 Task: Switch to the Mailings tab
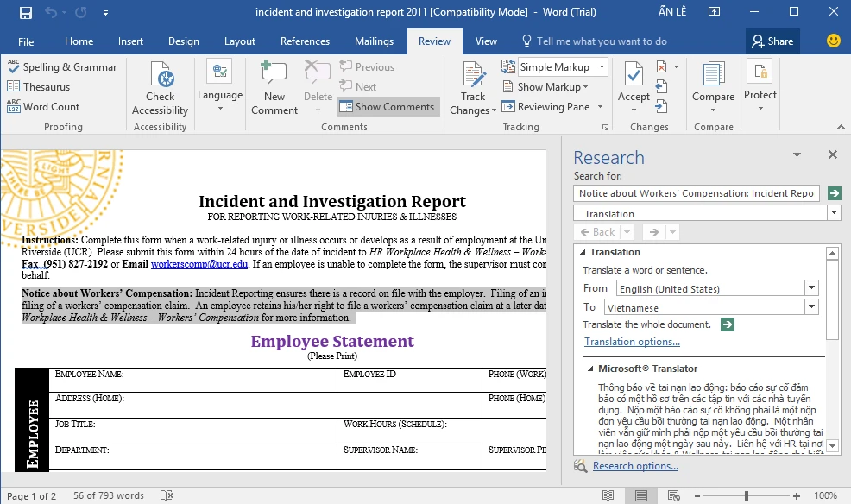(374, 41)
